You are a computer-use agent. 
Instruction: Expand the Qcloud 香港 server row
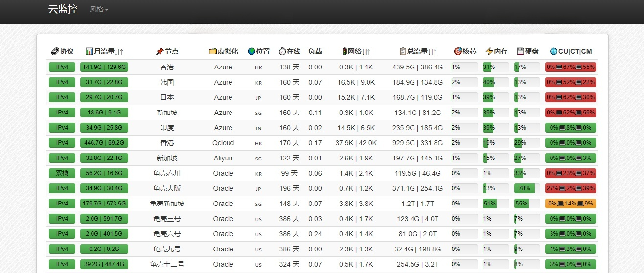coord(167,143)
